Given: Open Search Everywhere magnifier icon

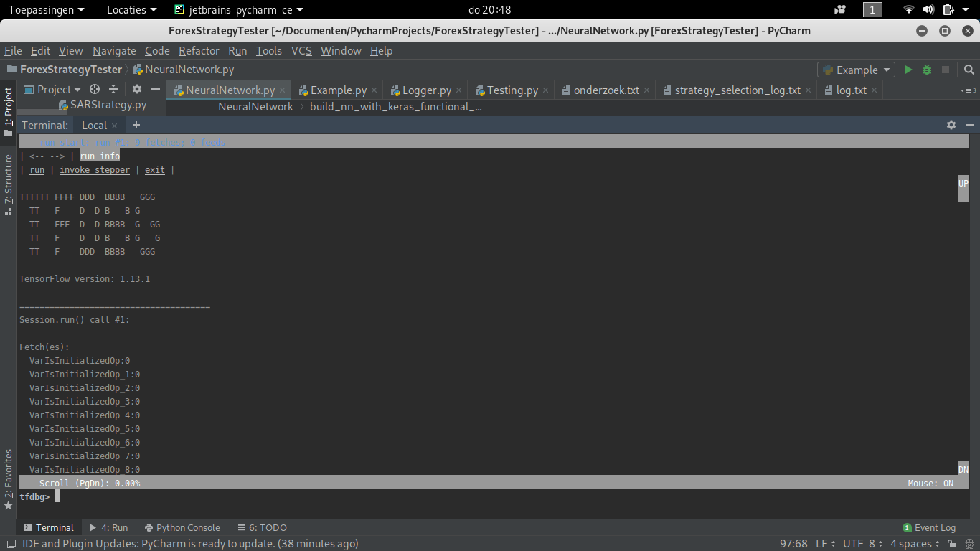Looking at the screenshot, I should pos(969,70).
